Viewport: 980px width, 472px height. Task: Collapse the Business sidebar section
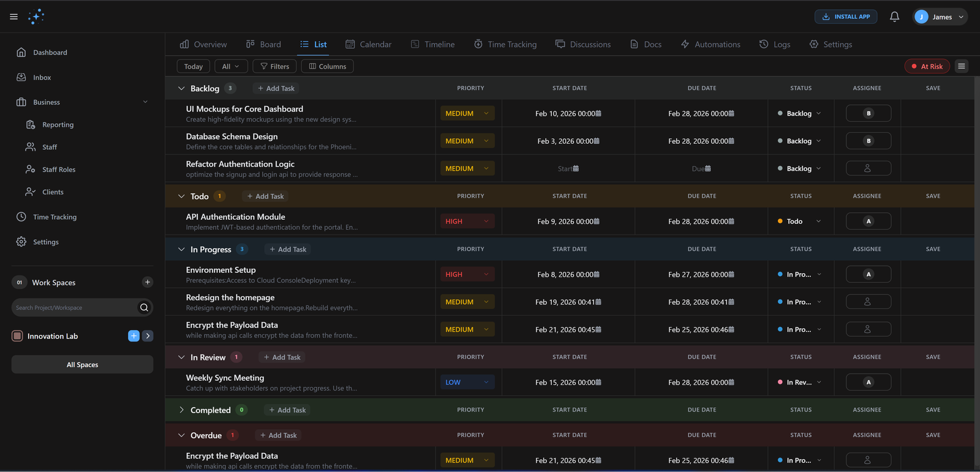[145, 102]
